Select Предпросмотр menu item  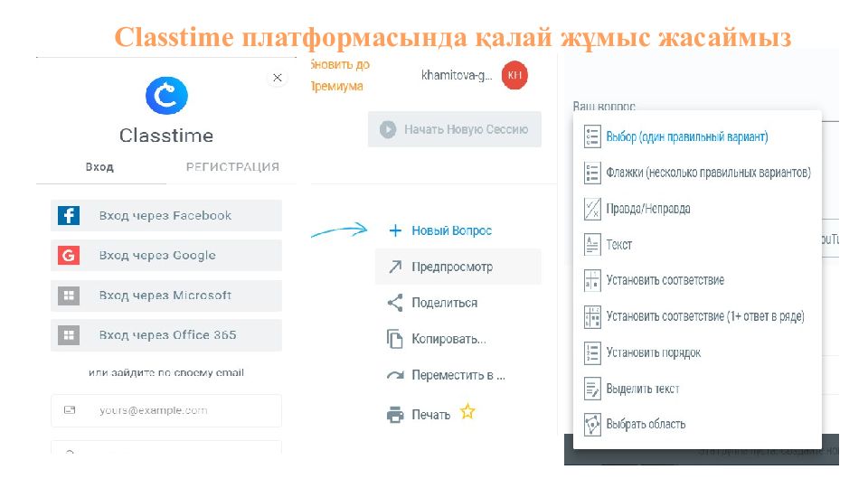(458, 267)
